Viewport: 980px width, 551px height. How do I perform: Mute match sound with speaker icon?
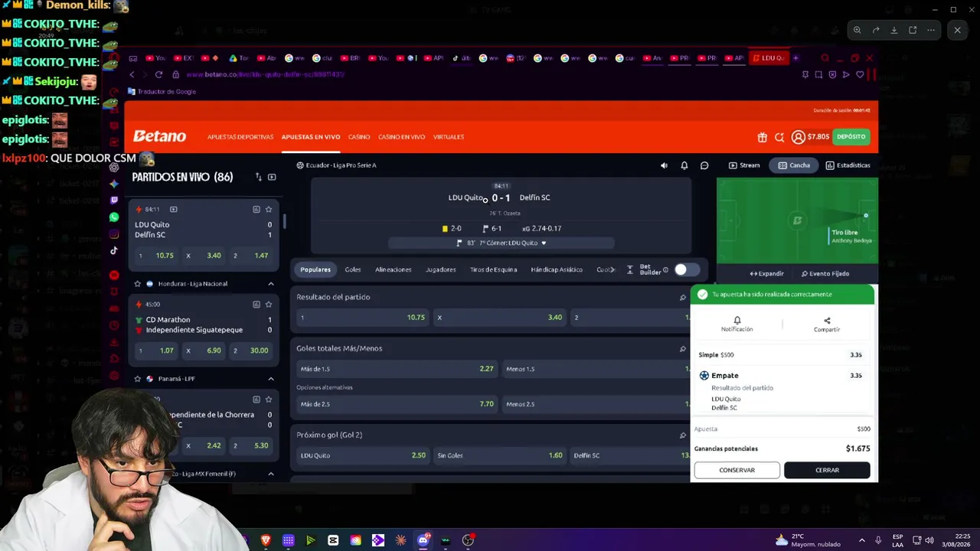click(x=664, y=165)
